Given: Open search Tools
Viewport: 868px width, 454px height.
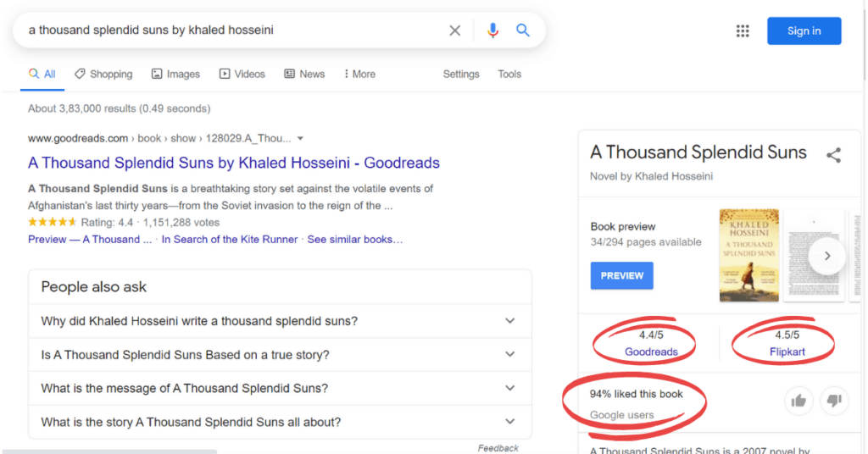Looking at the screenshot, I should click(x=509, y=74).
